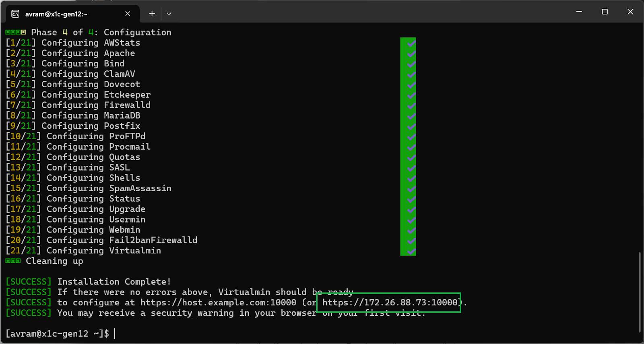644x344 pixels.
Task: Click 'Configuring Etckeeper' line
Action: click(x=96, y=95)
